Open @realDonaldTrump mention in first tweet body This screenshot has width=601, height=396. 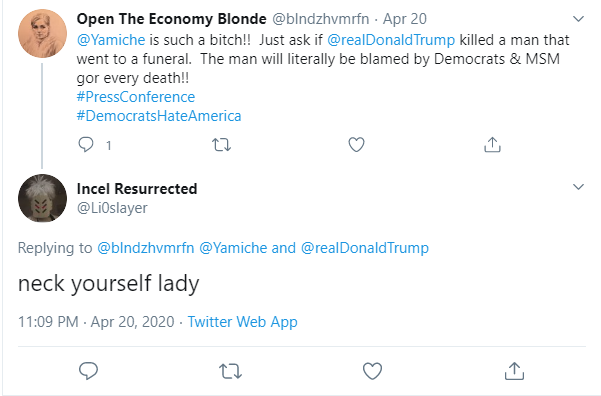click(391, 40)
